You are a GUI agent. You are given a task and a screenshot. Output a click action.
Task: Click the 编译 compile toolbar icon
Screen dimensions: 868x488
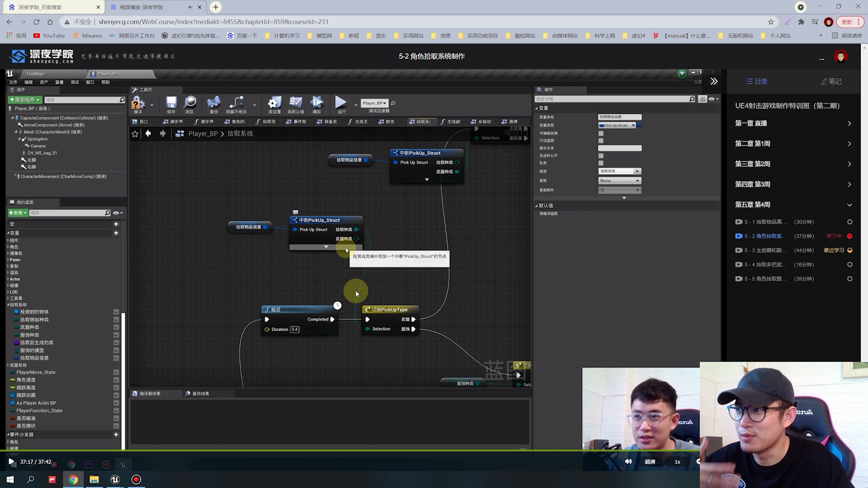pyautogui.click(x=138, y=104)
